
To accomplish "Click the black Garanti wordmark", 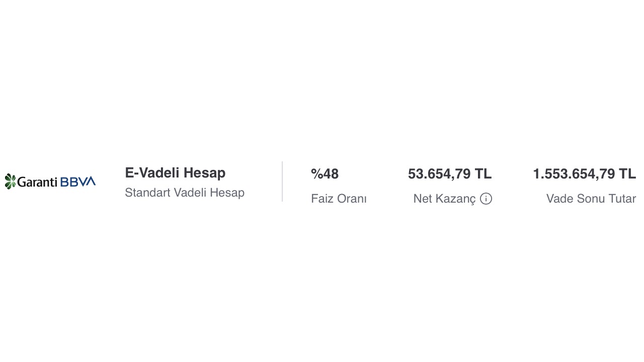I will 37,182.
